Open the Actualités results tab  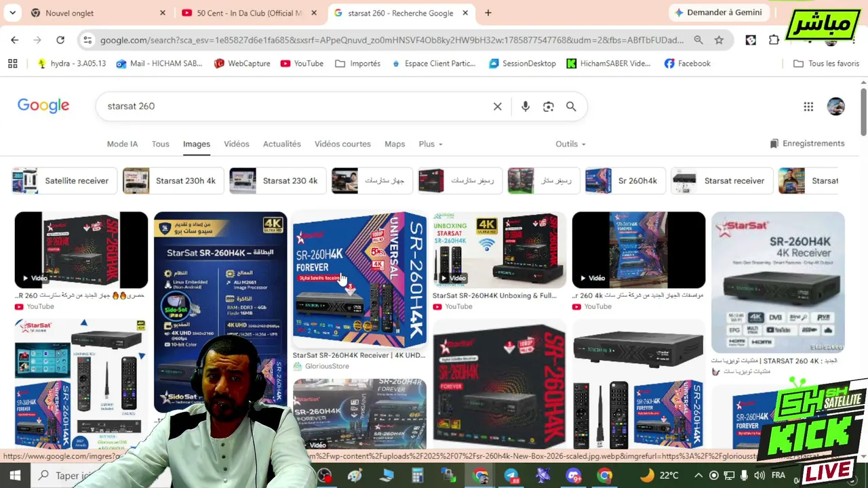282,144
